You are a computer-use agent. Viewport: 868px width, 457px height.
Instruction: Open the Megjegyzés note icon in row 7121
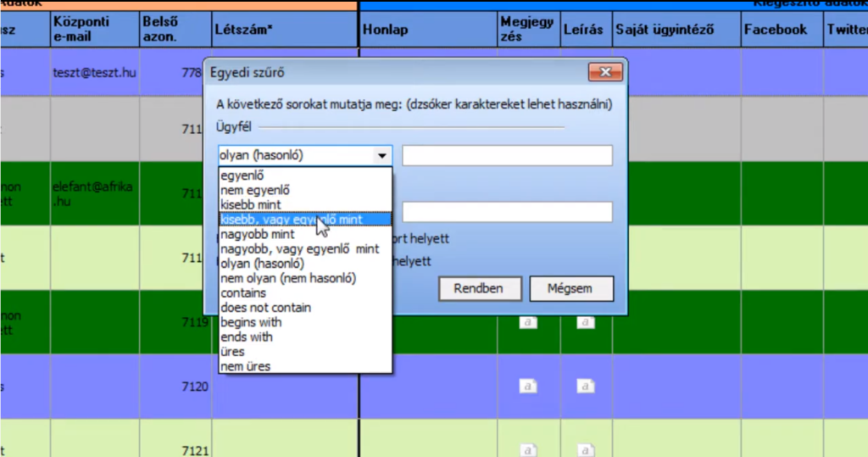tap(527, 449)
